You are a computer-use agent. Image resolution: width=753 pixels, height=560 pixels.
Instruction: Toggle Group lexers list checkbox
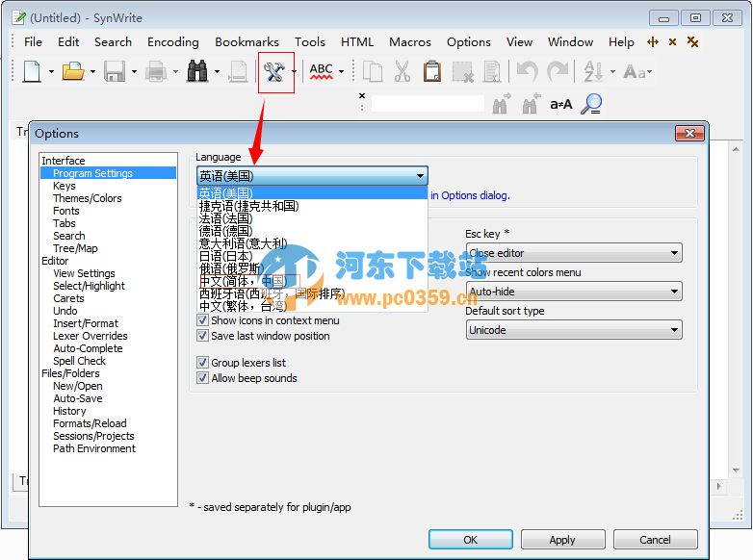pos(202,363)
